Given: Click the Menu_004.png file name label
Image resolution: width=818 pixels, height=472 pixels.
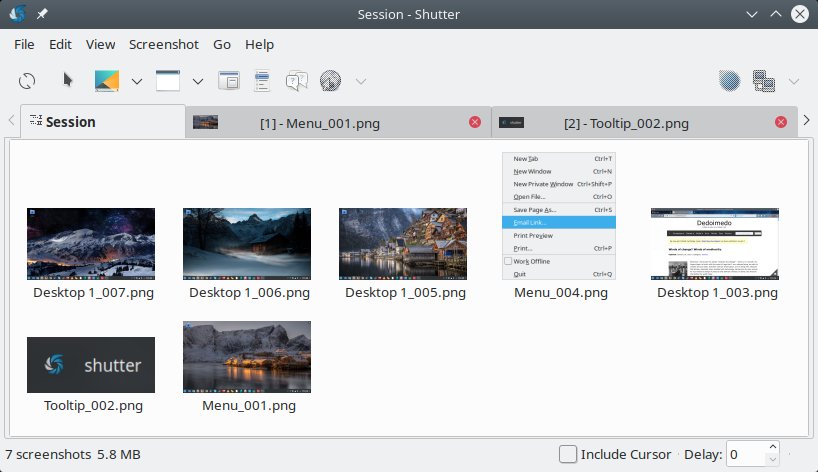Looking at the screenshot, I should tap(561, 293).
